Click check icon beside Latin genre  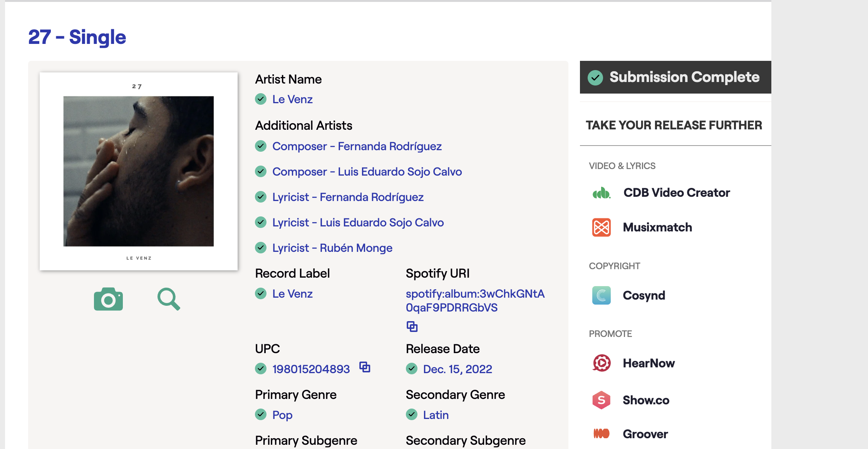412,414
